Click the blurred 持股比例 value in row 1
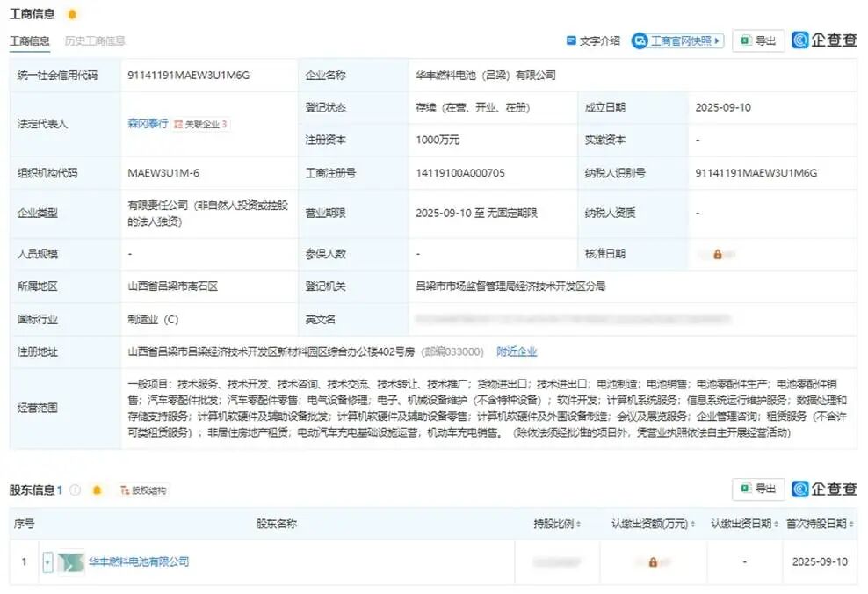Image resolution: width=868 pixels, height=594 pixels. 556,562
